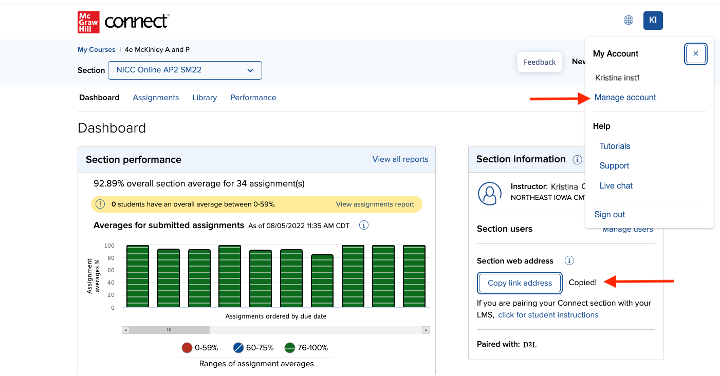This screenshot has width=720, height=376.
Task: Click the Feedback button
Action: tap(540, 62)
